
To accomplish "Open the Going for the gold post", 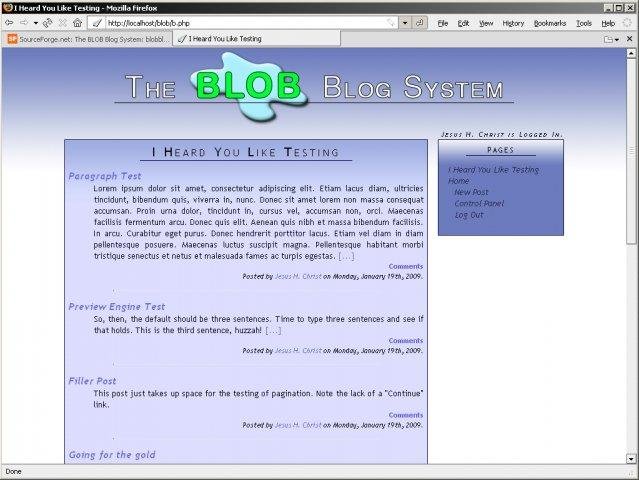I will [112, 455].
